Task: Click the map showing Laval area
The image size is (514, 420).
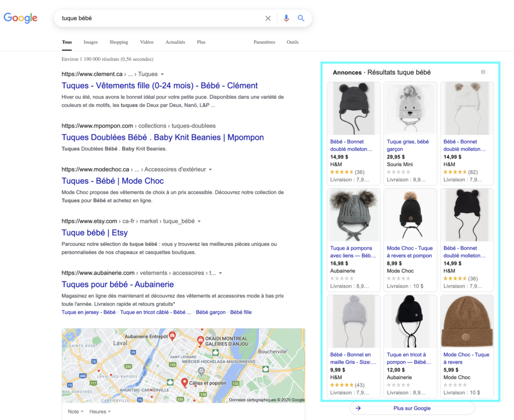Action: 183,366
